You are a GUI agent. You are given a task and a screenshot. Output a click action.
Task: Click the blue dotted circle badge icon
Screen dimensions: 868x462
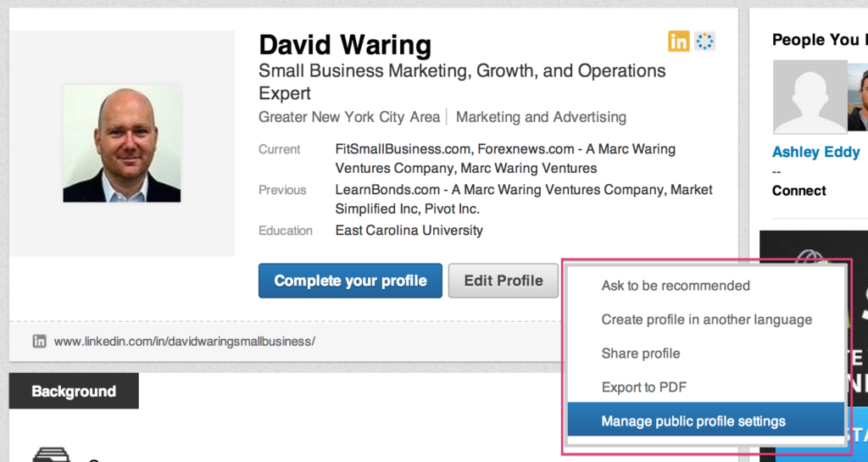704,42
